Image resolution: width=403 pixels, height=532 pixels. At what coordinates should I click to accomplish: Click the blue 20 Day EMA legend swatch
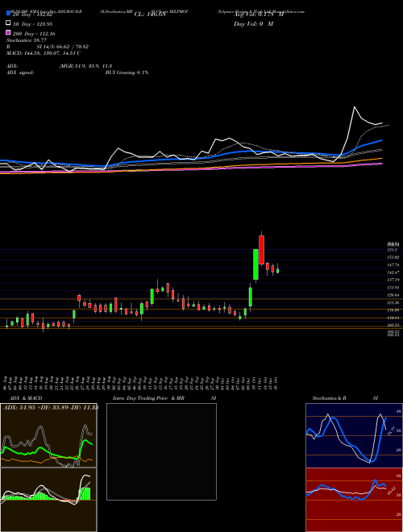[9, 13]
